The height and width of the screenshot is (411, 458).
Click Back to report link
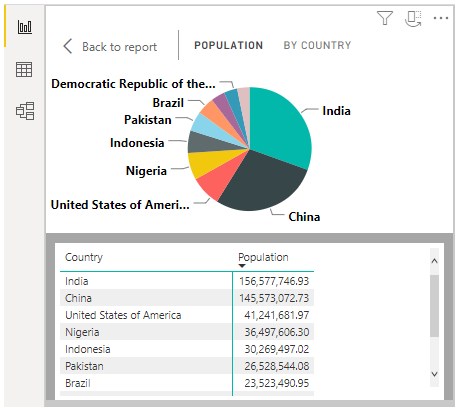pos(119,47)
